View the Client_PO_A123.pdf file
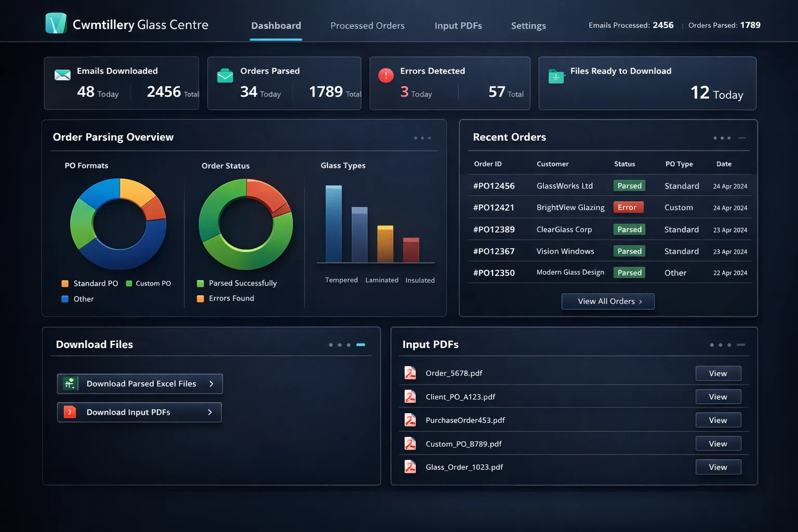Screen dimensions: 798x532 718,396
